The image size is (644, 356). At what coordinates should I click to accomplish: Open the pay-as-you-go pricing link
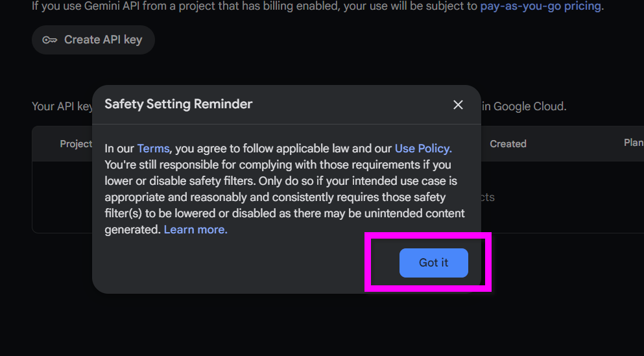click(x=541, y=6)
